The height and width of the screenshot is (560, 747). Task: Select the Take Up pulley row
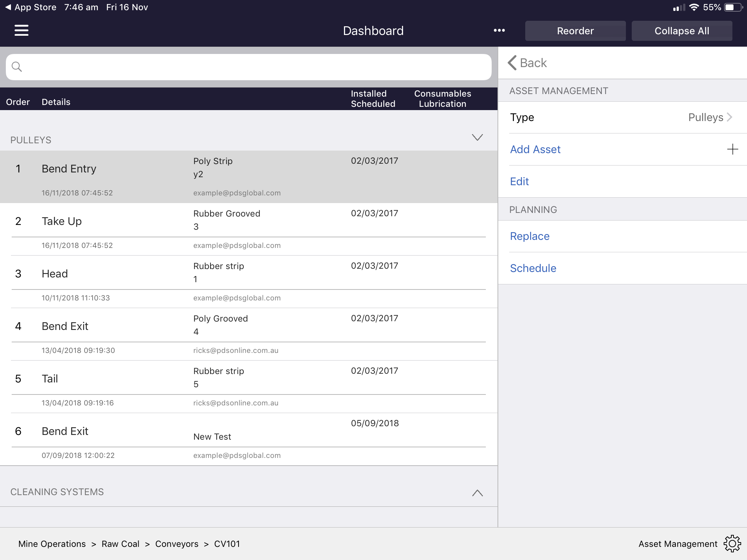click(x=249, y=229)
